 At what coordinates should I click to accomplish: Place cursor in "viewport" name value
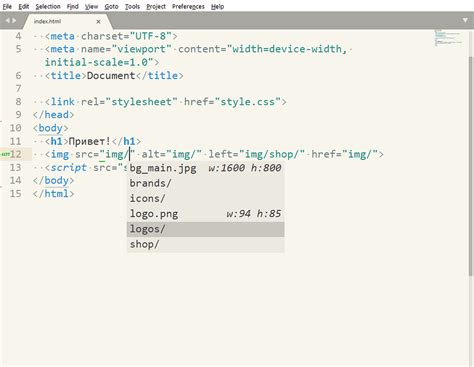(142, 49)
